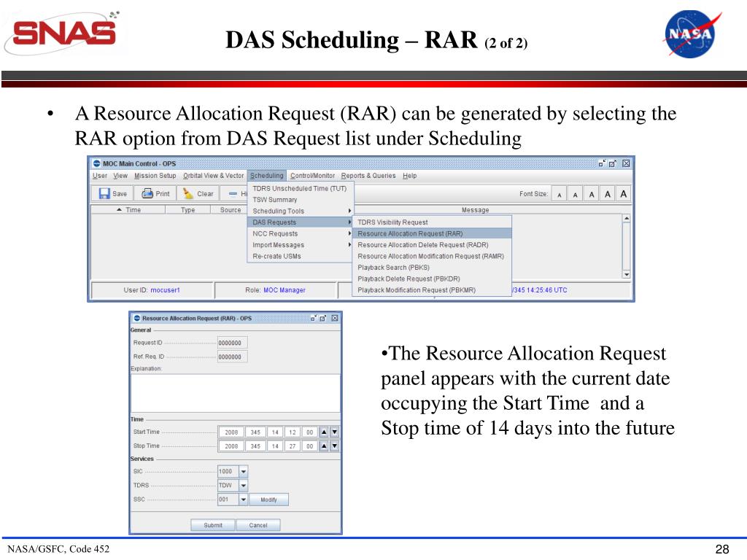
Task: Click the Cancel button
Action: (x=258, y=525)
